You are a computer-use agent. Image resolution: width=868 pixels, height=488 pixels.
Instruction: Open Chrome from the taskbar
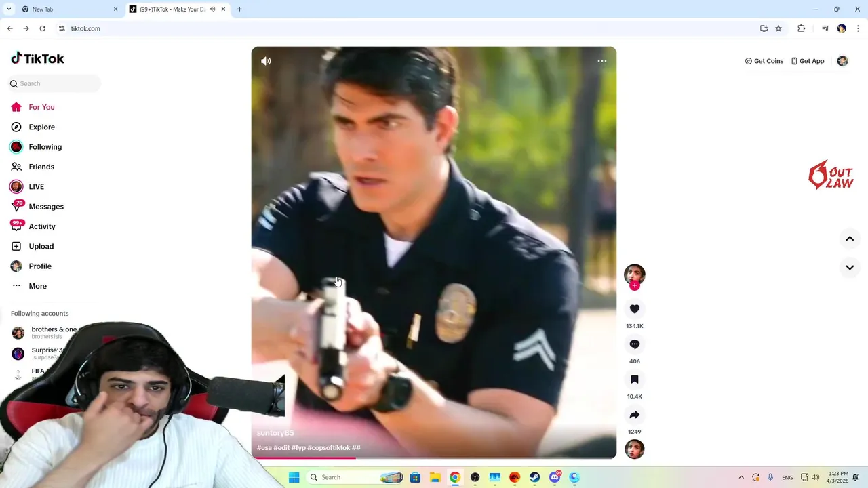tap(455, 477)
